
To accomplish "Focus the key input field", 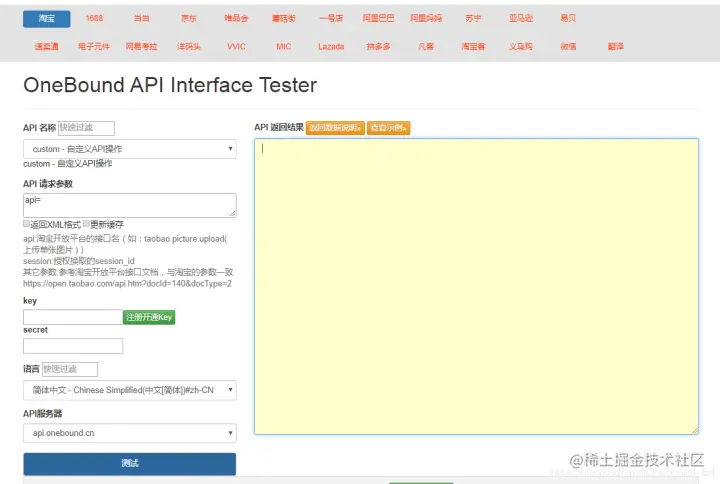I will tap(73, 317).
